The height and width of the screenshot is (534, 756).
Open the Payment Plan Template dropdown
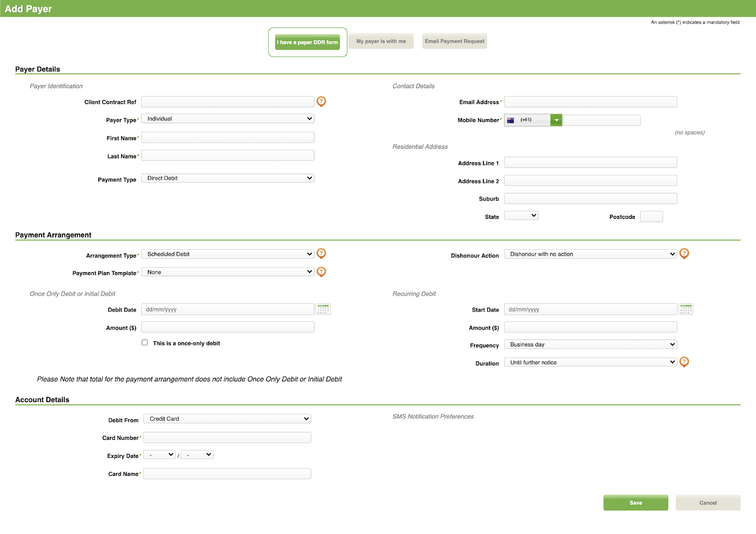point(228,272)
